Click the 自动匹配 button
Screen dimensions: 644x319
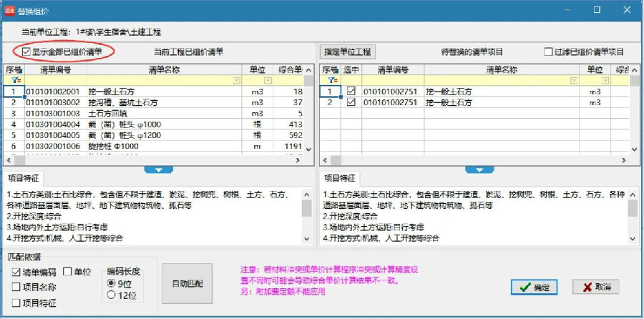(x=187, y=284)
